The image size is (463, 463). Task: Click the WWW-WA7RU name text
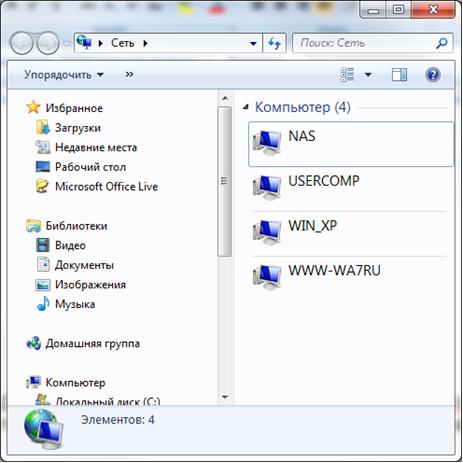point(334,270)
